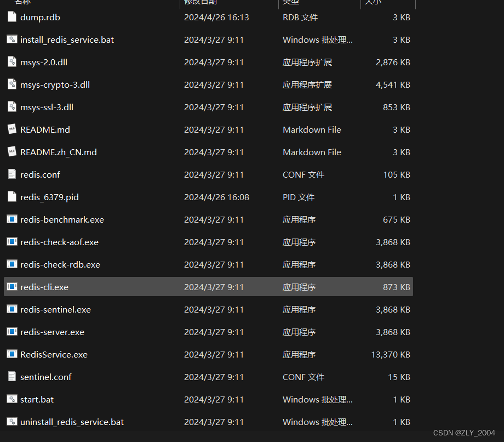Screen dimensions: 504x442
Task: Click the date 2024/4/26 16:08
Action: click(x=216, y=197)
